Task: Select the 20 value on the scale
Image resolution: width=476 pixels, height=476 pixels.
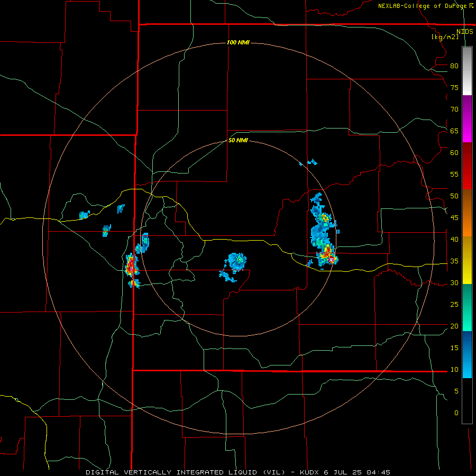Action: click(x=454, y=326)
